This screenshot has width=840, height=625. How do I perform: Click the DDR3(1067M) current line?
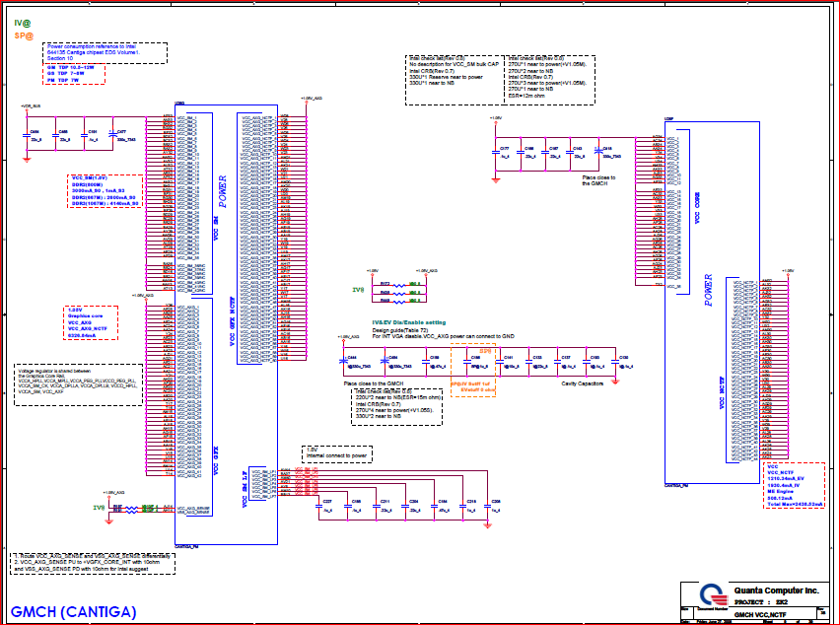click(105, 203)
